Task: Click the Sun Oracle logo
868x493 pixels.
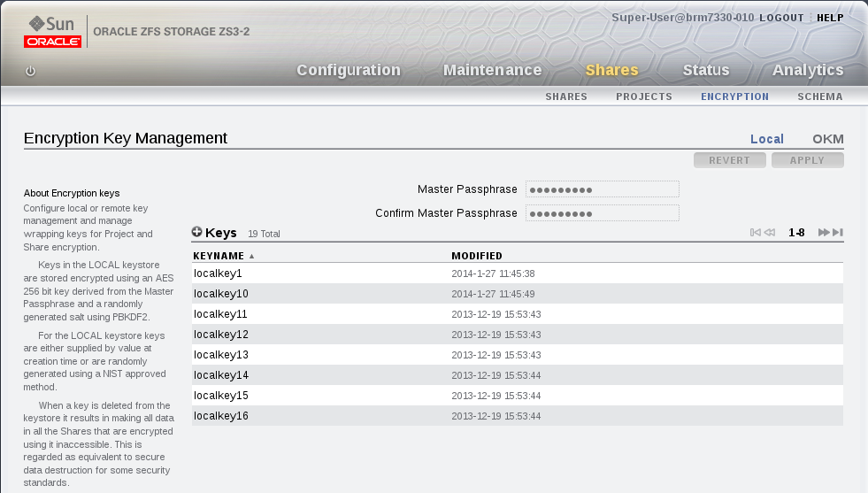Action: [52, 32]
